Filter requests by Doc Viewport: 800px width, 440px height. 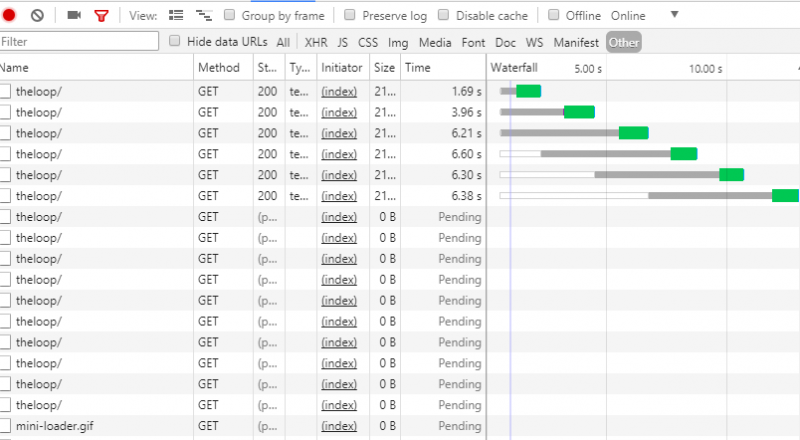[505, 42]
